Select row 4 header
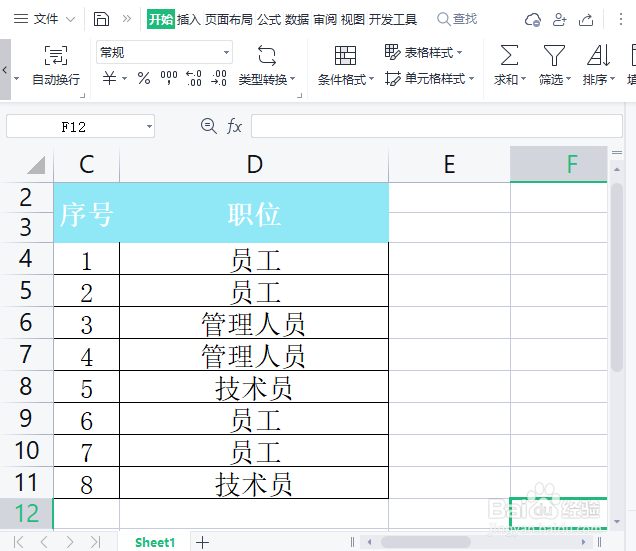636x551 pixels. click(26, 258)
